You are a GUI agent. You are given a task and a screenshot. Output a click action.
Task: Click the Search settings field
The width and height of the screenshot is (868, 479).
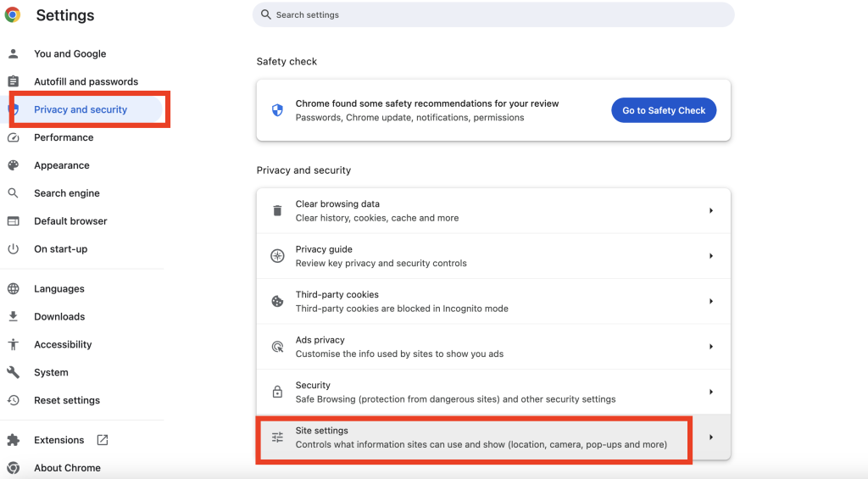point(493,15)
